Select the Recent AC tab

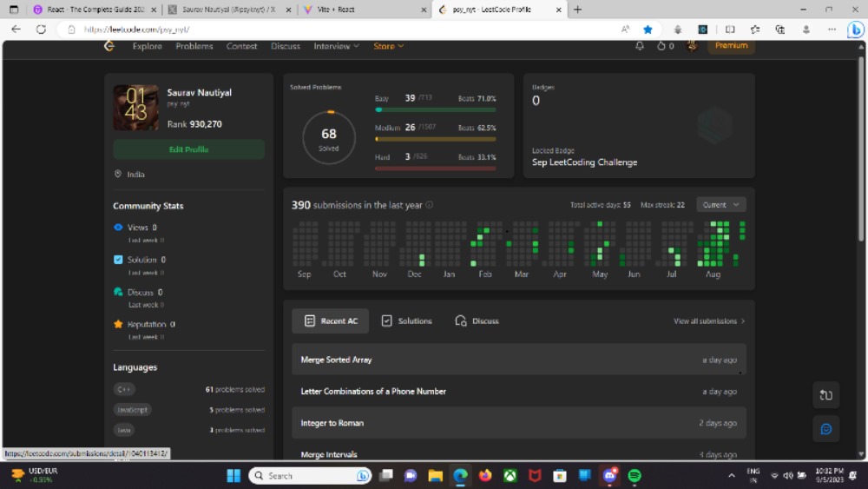coord(331,320)
